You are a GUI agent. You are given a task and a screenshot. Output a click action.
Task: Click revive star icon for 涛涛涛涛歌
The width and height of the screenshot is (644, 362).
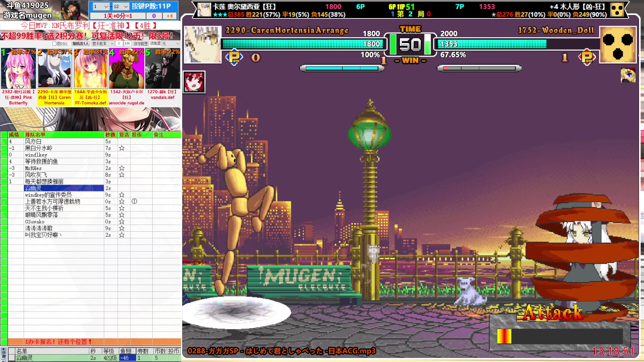click(122, 228)
